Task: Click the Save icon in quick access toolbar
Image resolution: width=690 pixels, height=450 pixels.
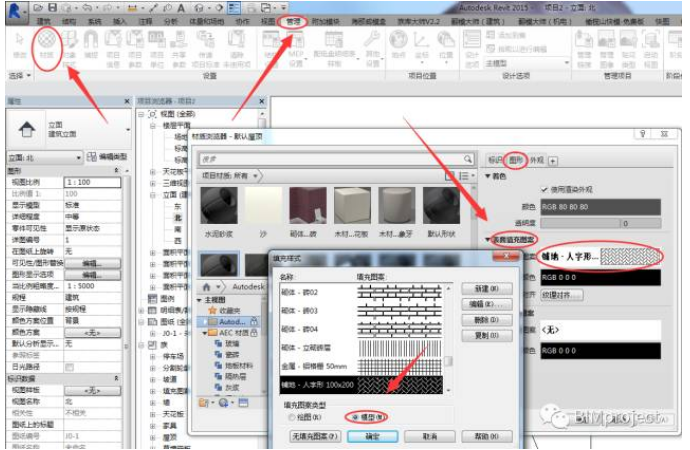Action: point(52,8)
